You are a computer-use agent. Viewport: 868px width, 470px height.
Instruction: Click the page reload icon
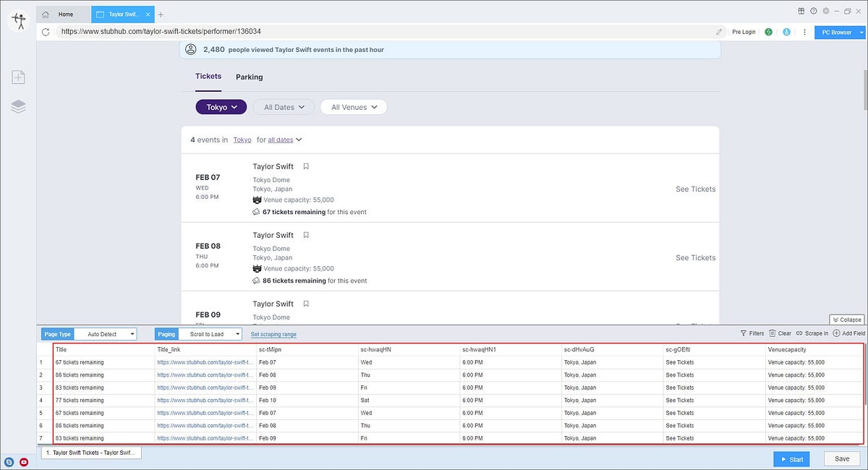tap(45, 32)
